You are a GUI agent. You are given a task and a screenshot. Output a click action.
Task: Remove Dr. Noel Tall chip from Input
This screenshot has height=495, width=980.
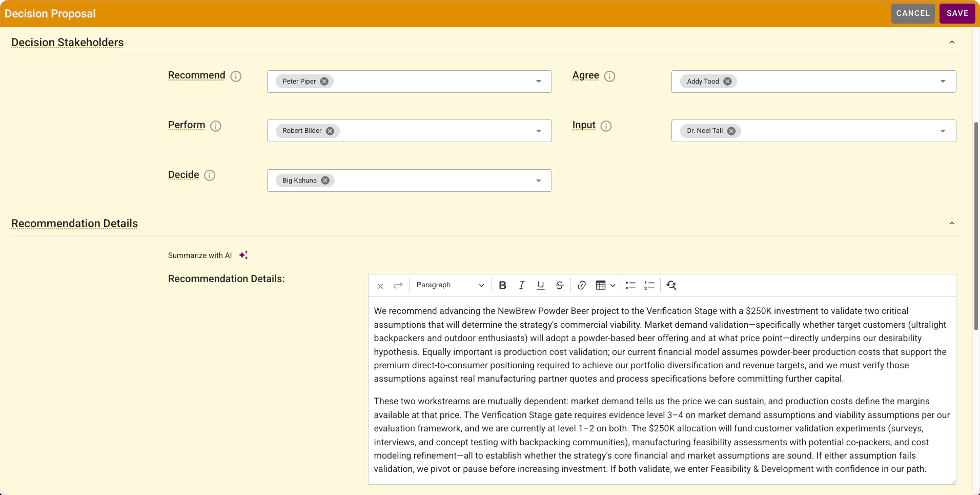[x=731, y=131]
